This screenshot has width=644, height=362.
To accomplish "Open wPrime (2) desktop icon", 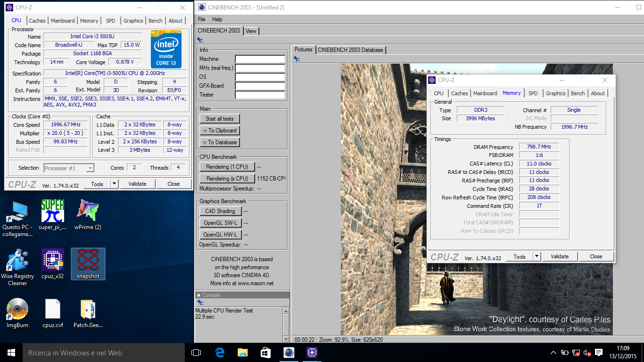I will tap(88, 215).
